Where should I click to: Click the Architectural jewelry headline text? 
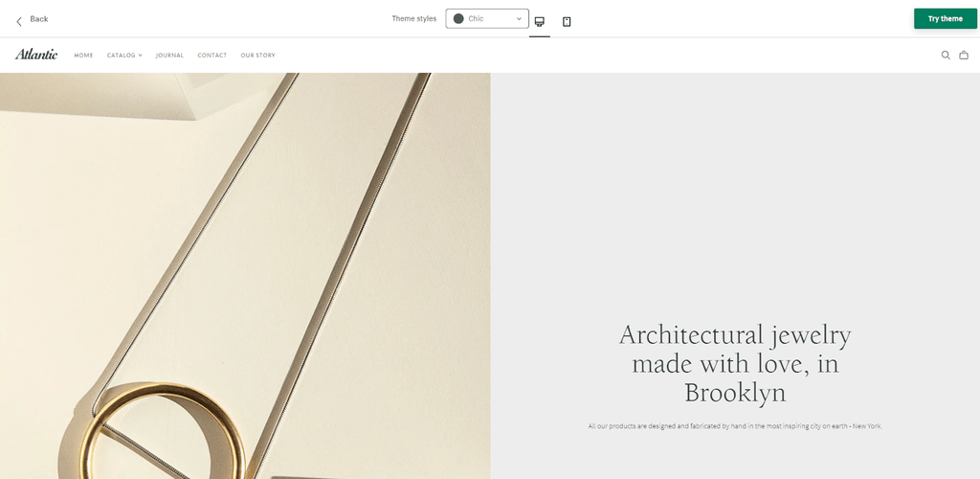(735, 364)
